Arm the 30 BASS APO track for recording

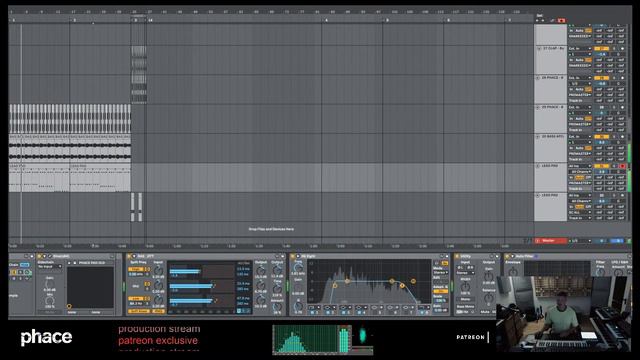click(x=622, y=137)
